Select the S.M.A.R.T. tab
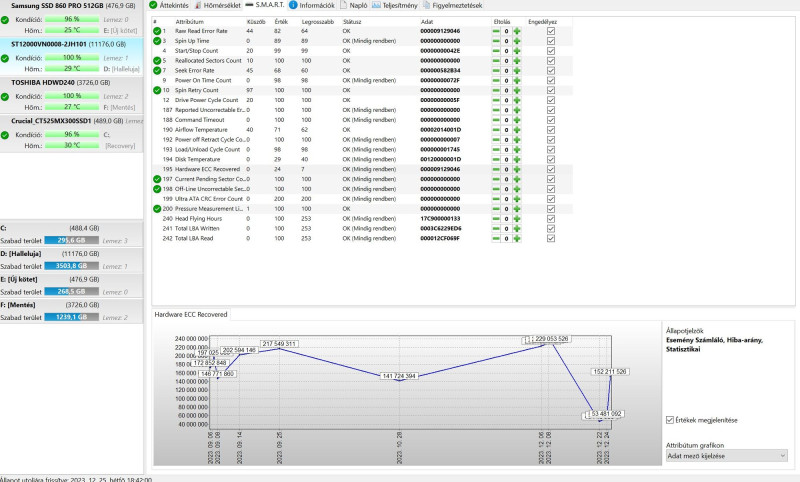This screenshot has height=482, width=800. pos(265,5)
